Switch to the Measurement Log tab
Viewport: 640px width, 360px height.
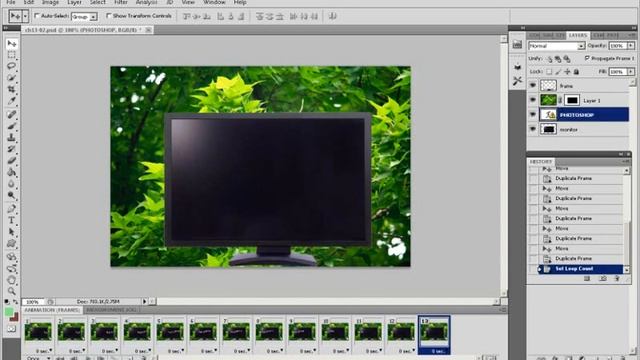(x=111, y=310)
